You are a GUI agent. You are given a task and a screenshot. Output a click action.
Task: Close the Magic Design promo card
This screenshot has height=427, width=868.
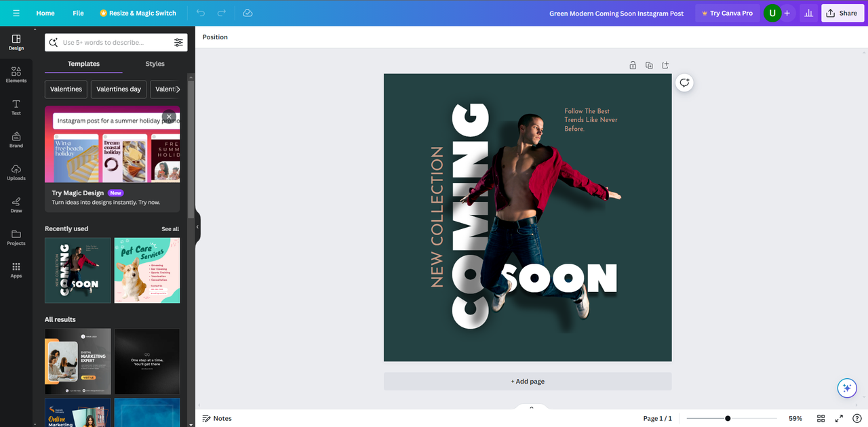169,117
